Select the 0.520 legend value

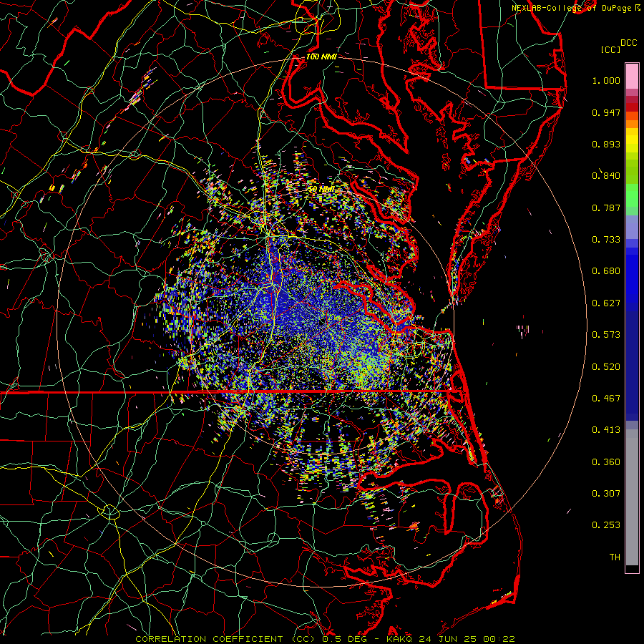click(x=606, y=367)
